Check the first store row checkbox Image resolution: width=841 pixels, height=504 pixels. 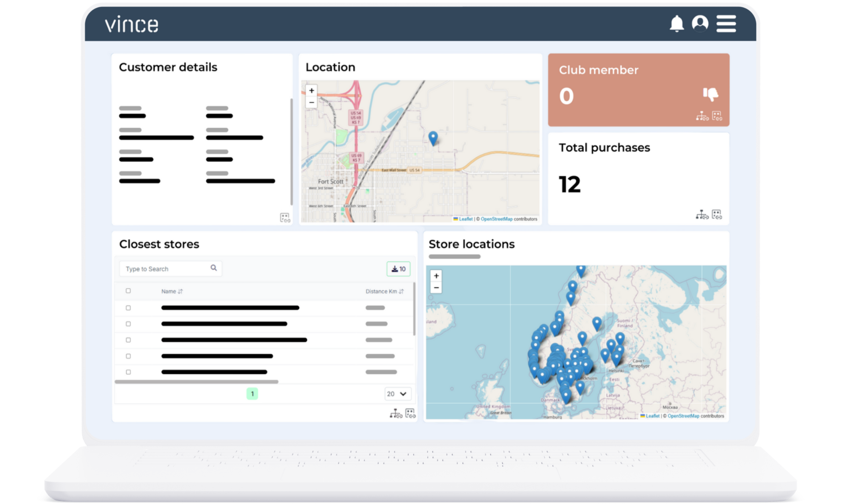tap(129, 308)
